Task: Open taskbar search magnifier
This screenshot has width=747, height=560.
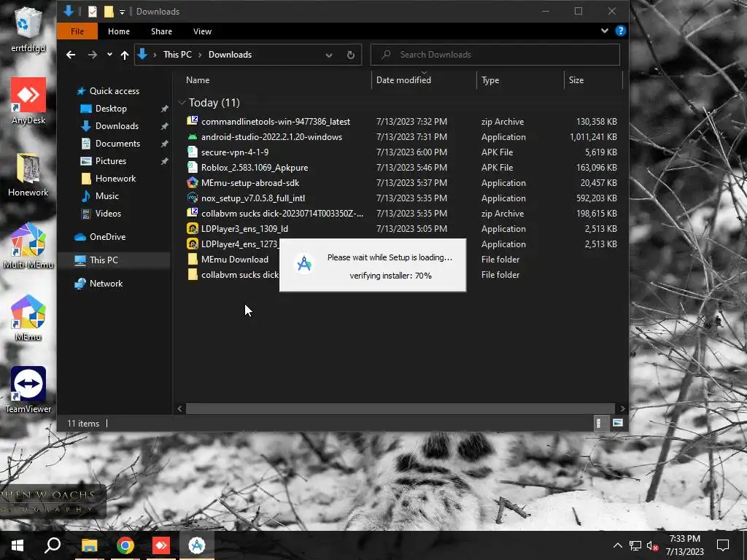Action: point(53,545)
